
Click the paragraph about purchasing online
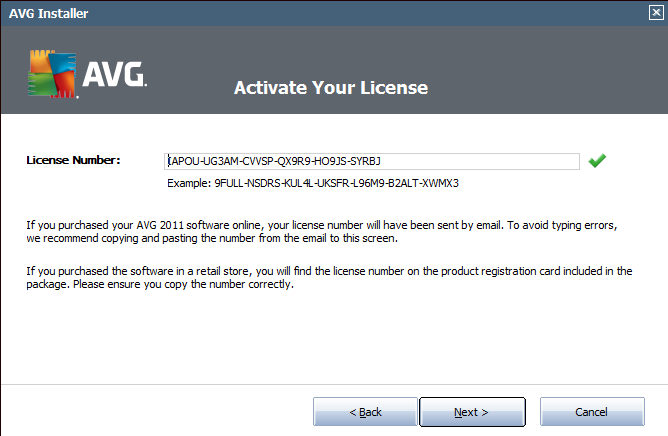(x=322, y=231)
